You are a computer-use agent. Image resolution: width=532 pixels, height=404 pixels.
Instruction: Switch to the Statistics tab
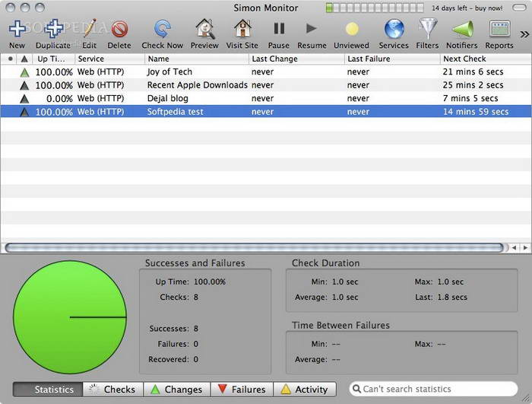(48, 390)
